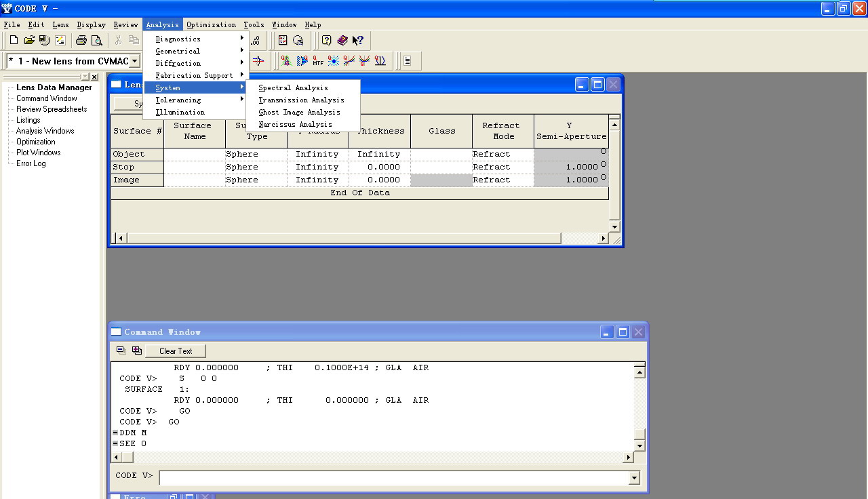Open the Help question mark icon

[327, 41]
